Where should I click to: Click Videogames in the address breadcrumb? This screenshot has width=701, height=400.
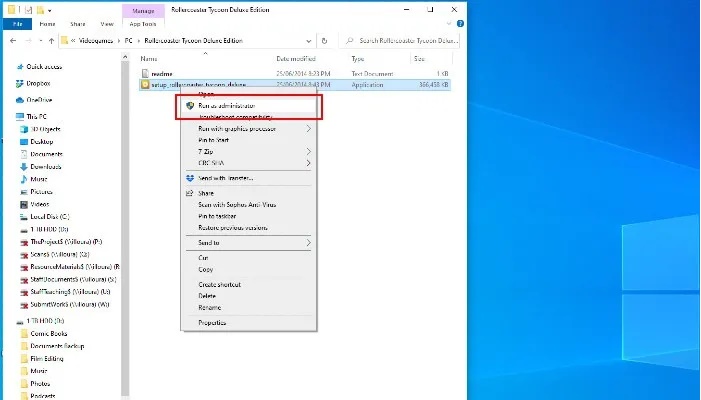[96, 41]
